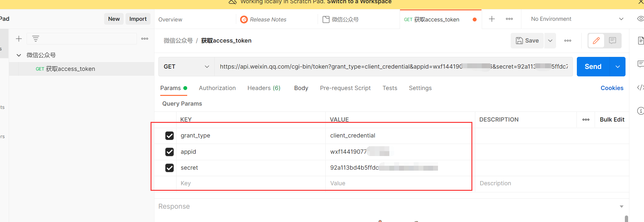Screen dimensions: 644x222
Task: Click Switch to a Workspace link
Action: [359, 2]
